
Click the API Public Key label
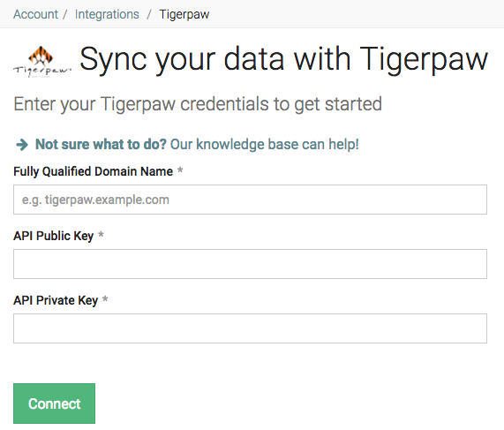point(53,236)
